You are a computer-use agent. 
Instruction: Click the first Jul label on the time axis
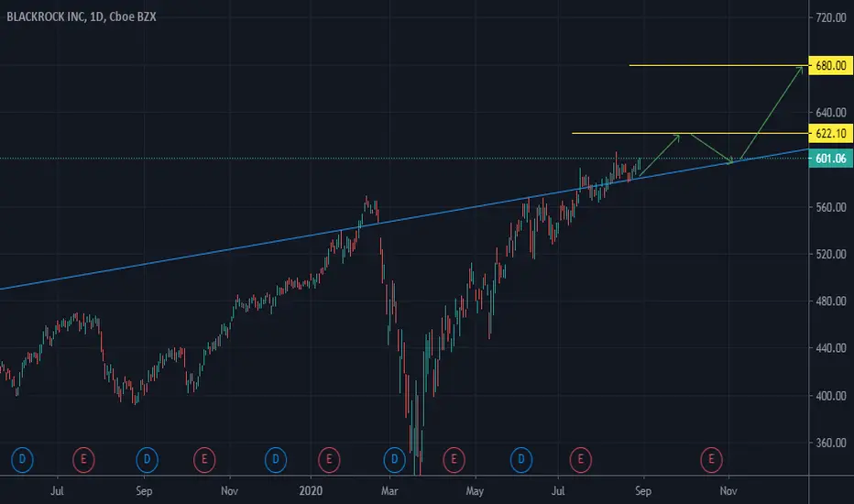tap(57, 491)
